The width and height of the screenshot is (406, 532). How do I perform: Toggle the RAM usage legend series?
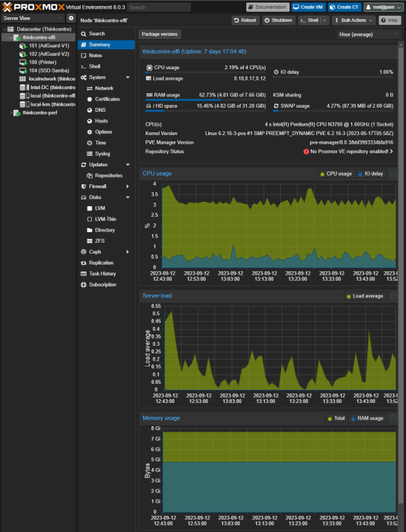coord(367,418)
